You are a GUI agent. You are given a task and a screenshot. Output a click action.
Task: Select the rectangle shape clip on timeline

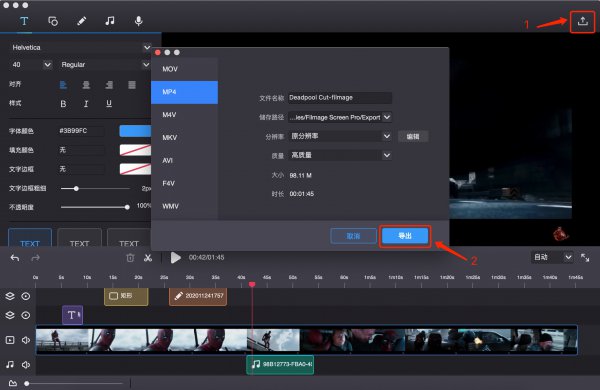(x=126, y=297)
